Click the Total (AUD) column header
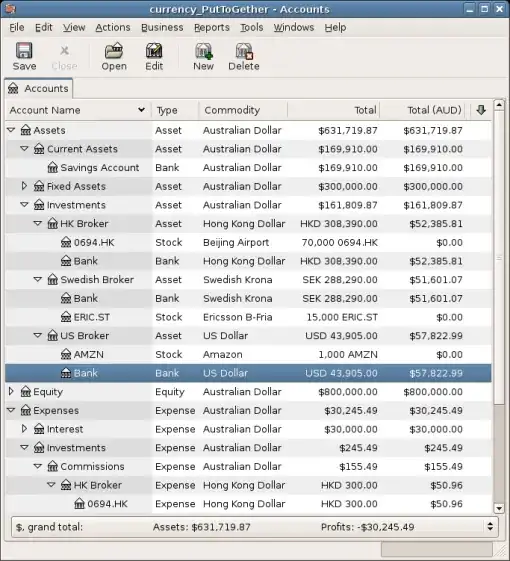 point(422,110)
